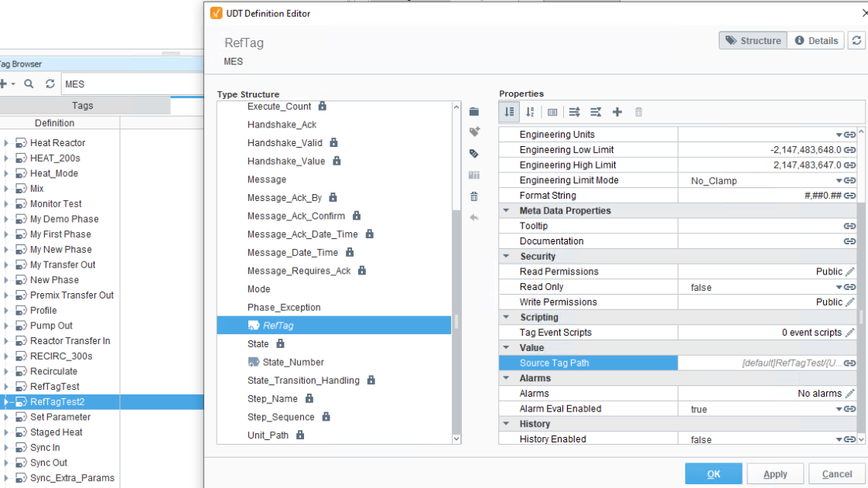This screenshot has height=488, width=868.
Task: Click the delete trash icon beside Type Structure
Action: pos(474,197)
